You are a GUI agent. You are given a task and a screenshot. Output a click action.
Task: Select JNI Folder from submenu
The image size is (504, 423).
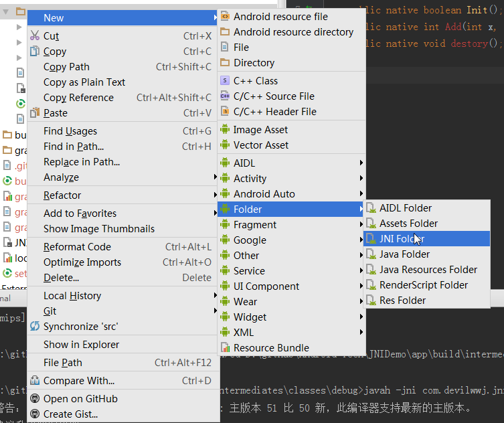[402, 239]
